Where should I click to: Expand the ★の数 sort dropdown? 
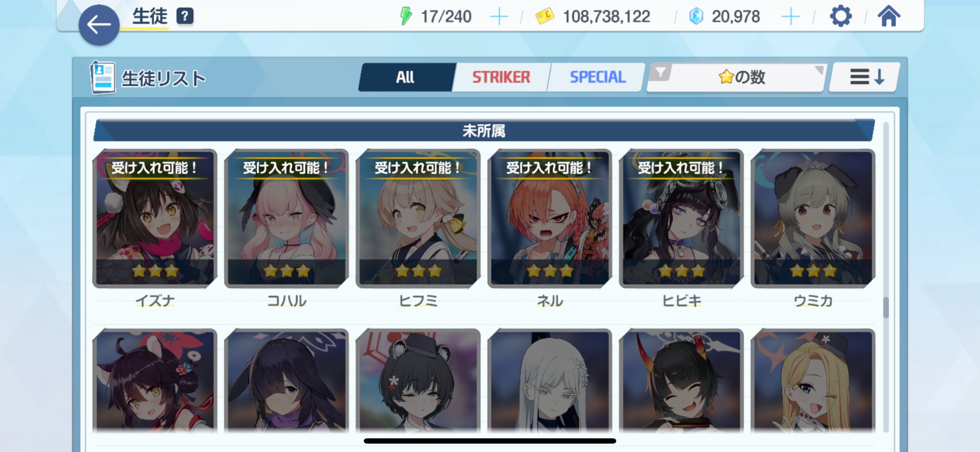(x=737, y=77)
